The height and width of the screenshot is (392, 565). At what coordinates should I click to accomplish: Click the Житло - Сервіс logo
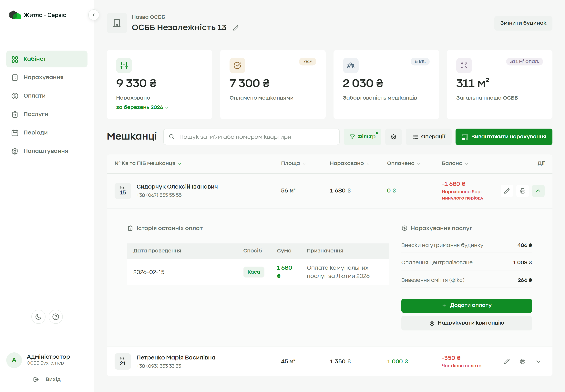(x=38, y=15)
